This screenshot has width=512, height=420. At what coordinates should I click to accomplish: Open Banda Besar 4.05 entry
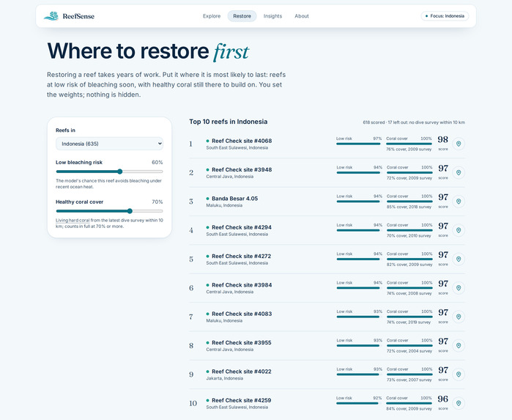click(235, 199)
